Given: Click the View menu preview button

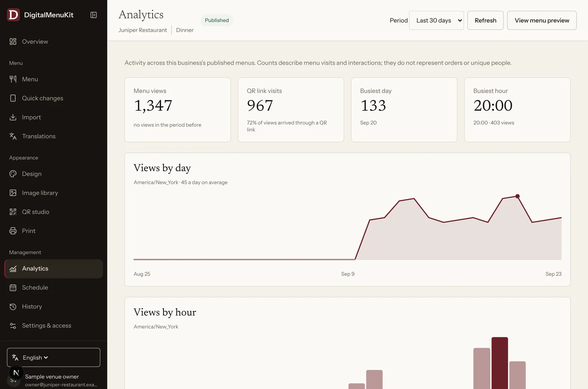Looking at the screenshot, I should (x=542, y=21).
